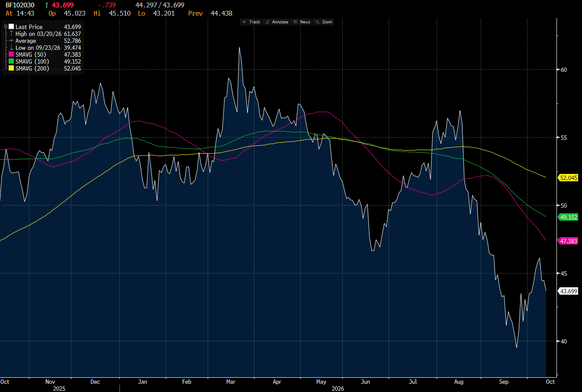The image size is (582, 392).
Task: Click the previous close value 44.438
Action: pos(222,13)
